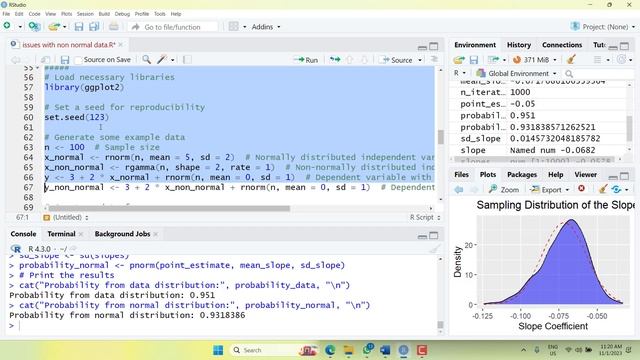Switch to the Background Jobs tab
The width and height of the screenshot is (640, 360).
pyautogui.click(x=122, y=234)
